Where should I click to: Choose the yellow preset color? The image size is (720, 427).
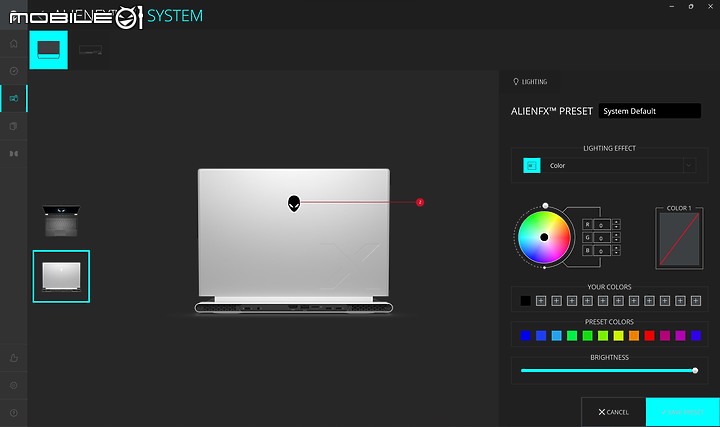point(619,336)
